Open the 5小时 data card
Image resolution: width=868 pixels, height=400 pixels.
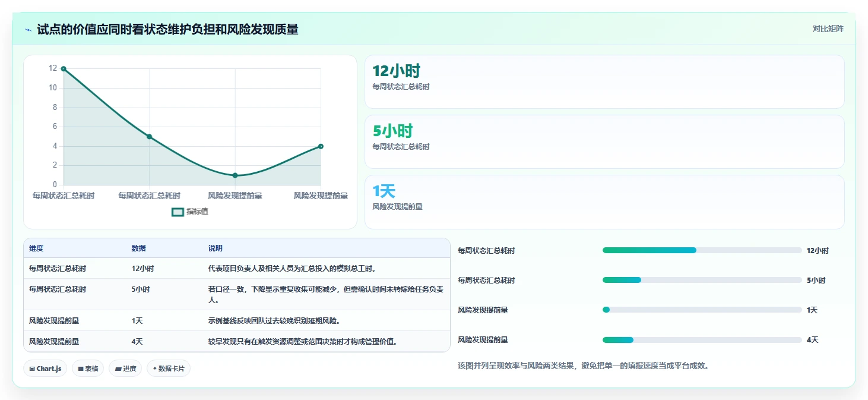click(x=604, y=141)
